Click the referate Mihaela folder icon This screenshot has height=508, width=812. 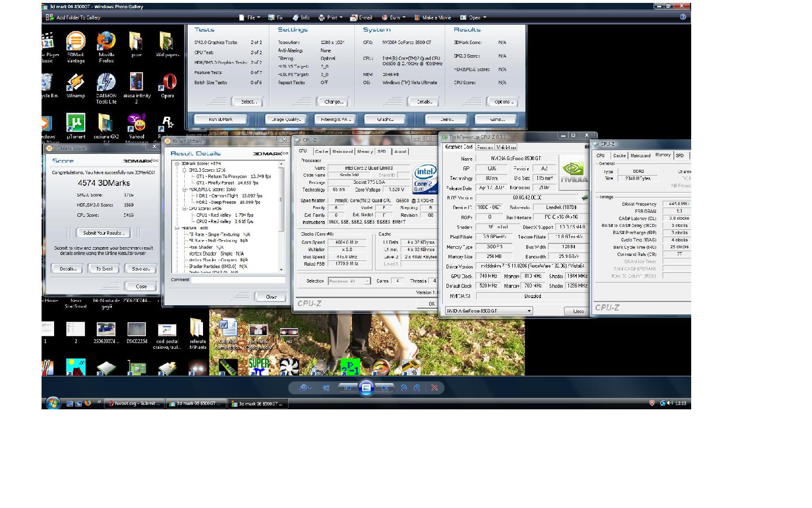tap(198, 334)
